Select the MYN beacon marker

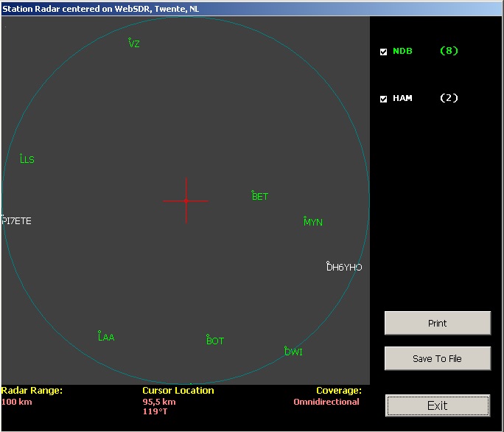(313, 222)
